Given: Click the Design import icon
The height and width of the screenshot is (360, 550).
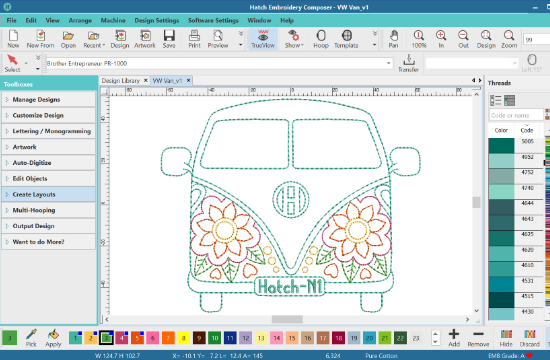Looking at the screenshot, I should [x=120, y=39].
